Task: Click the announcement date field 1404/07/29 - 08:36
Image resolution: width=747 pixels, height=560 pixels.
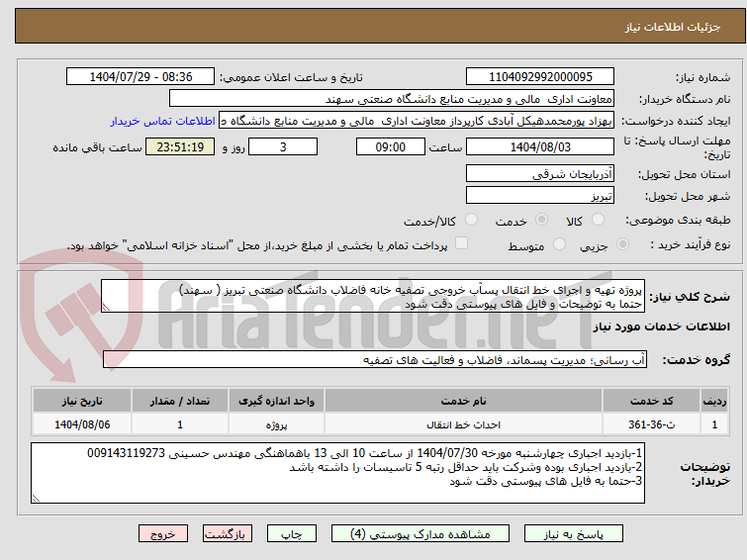Action: pos(140,77)
